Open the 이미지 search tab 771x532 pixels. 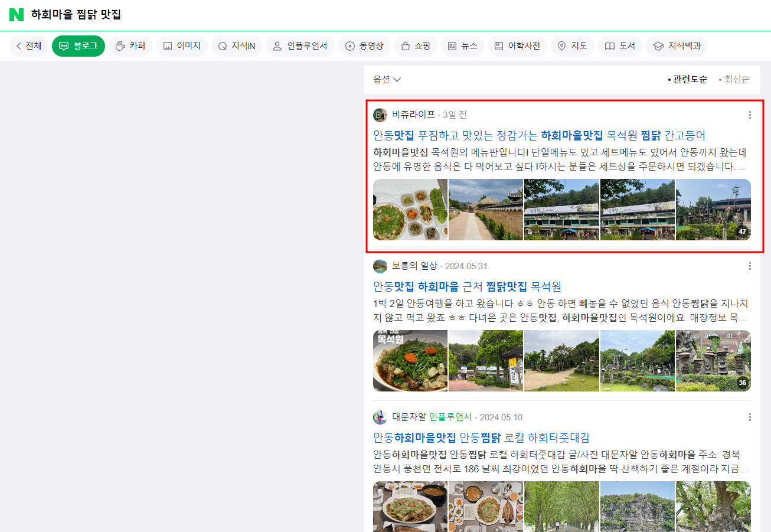pyautogui.click(x=182, y=46)
